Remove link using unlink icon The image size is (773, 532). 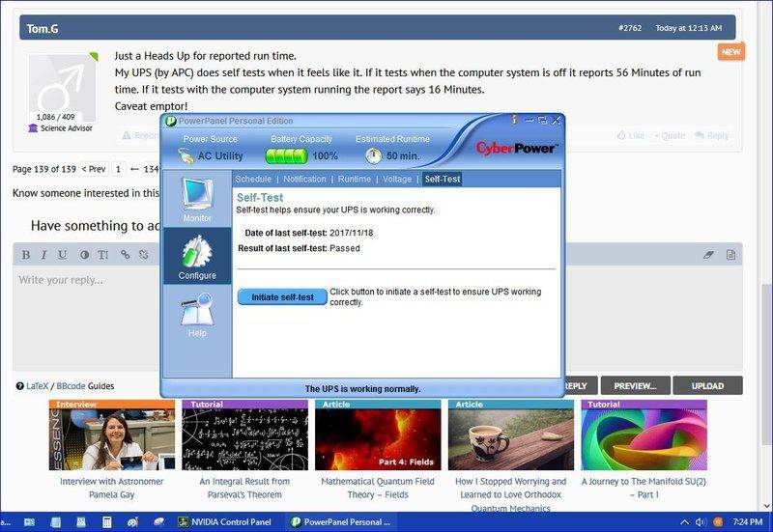pos(143,254)
